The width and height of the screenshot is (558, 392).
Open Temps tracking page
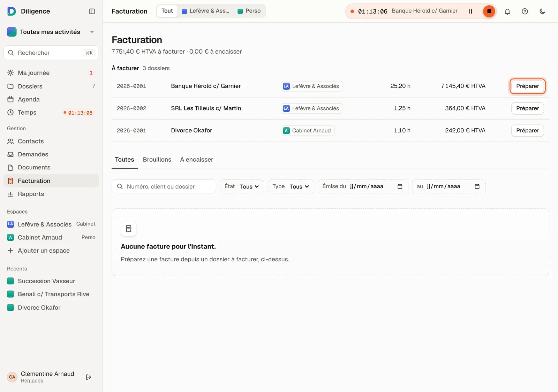(51, 113)
